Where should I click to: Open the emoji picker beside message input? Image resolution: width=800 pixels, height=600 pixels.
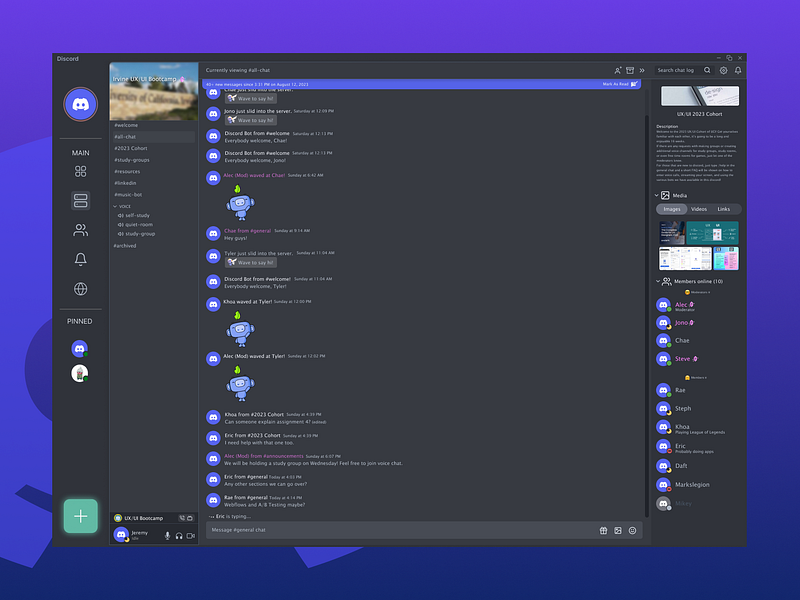632,530
